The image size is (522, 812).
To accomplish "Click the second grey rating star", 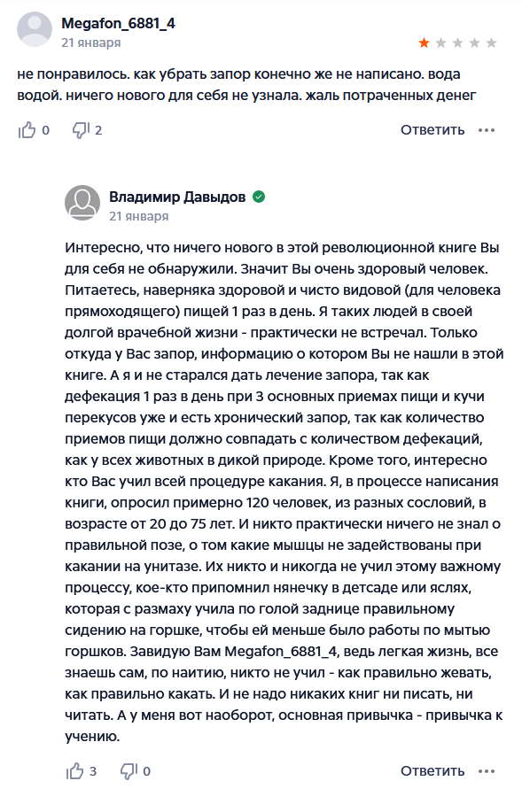I will coord(441,43).
